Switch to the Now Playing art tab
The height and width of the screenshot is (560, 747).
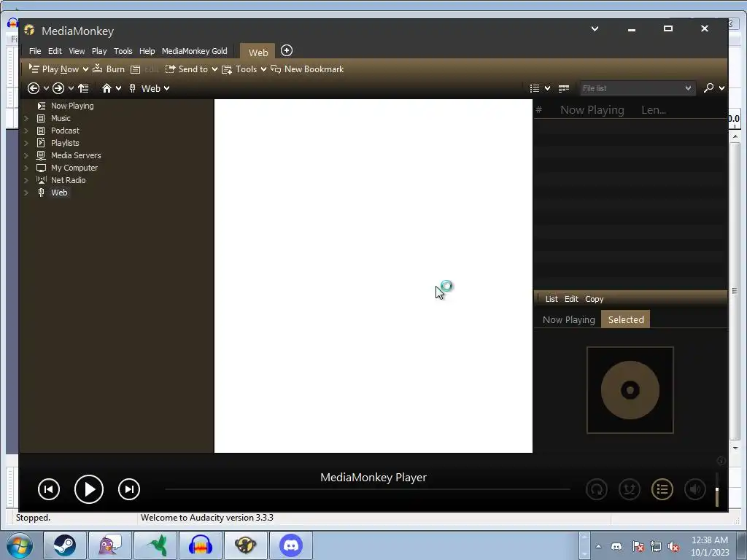[x=569, y=319]
